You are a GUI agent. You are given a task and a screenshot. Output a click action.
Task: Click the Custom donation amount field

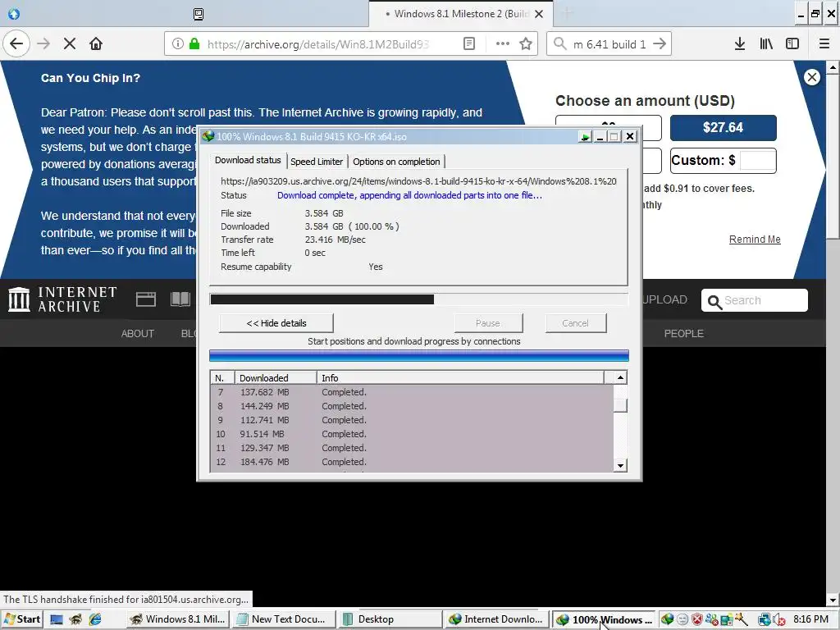coord(757,160)
